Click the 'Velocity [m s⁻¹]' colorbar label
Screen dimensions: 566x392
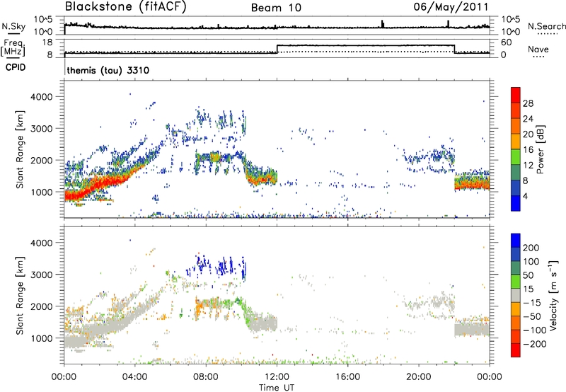click(x=553, y=295)
